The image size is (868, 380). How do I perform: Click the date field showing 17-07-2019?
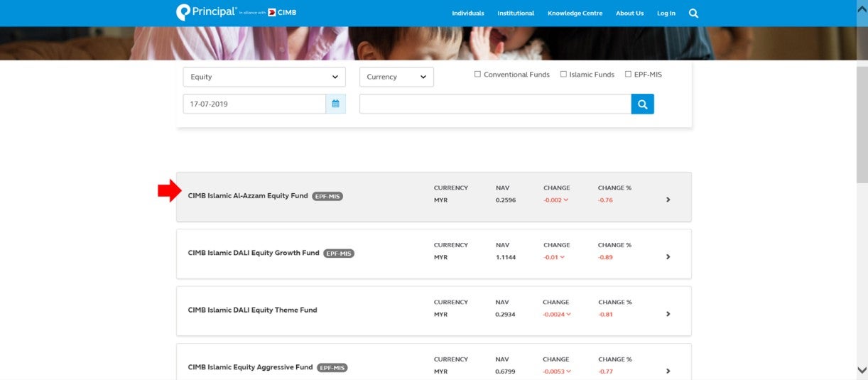255,104
